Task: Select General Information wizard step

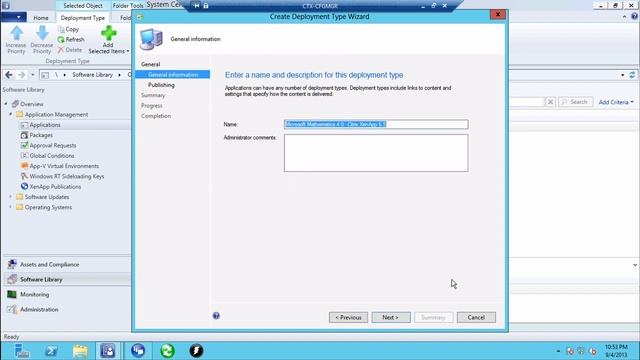Action: pos(173,75)
